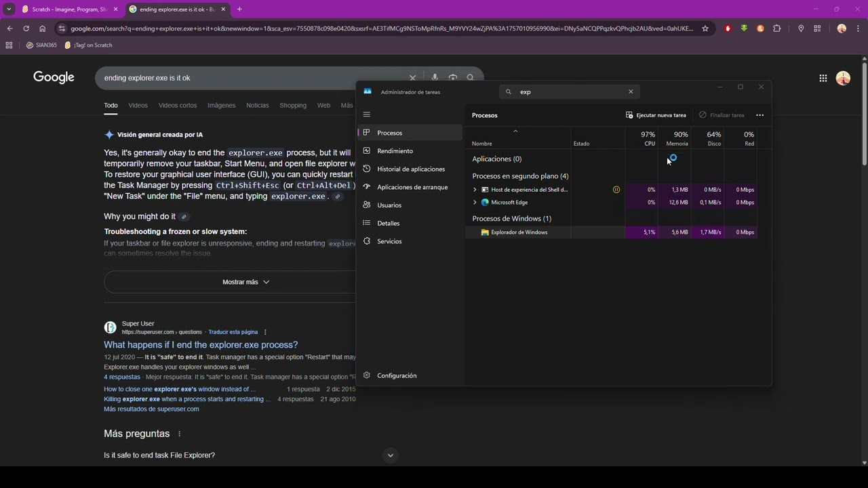Viewport: 868px width, 488px height.
Task: Switch to the Videos search tab
Action: point(138,106)
